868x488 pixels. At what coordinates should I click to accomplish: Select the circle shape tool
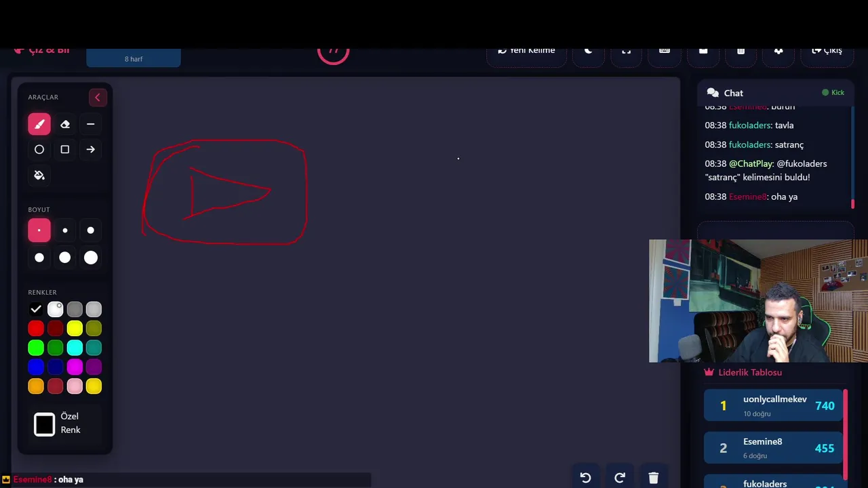(39, 150)
